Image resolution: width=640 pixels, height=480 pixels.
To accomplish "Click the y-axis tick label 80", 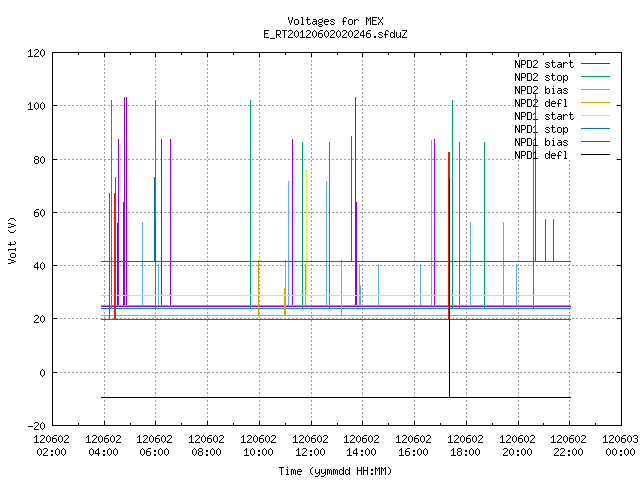I will coord(39,160).
